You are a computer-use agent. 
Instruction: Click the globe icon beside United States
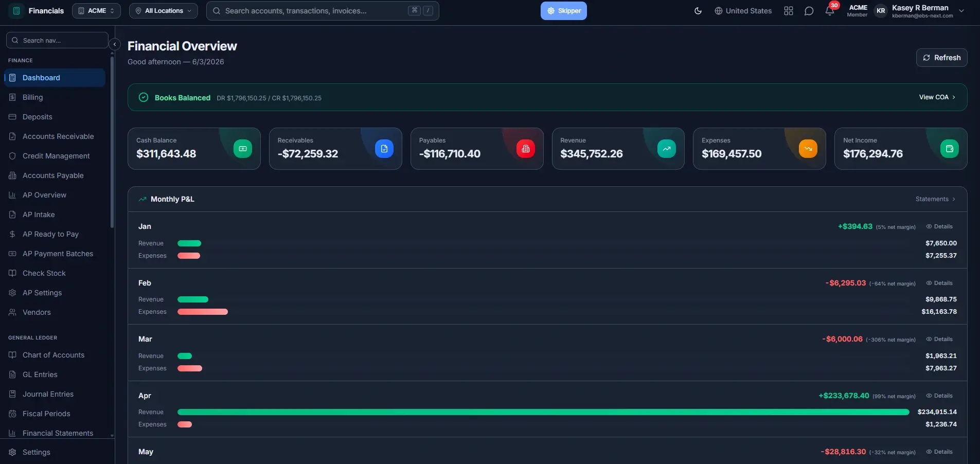719,11
